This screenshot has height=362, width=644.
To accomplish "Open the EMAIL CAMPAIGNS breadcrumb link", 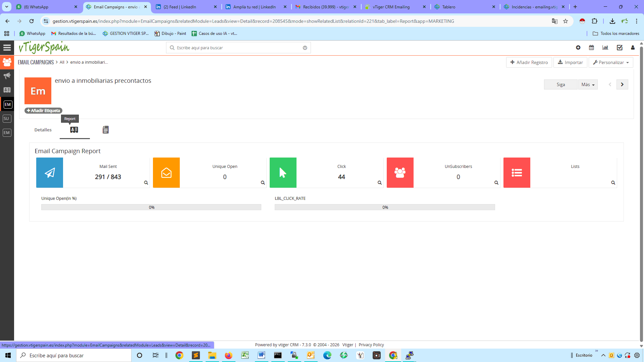I will pos(36,62).
